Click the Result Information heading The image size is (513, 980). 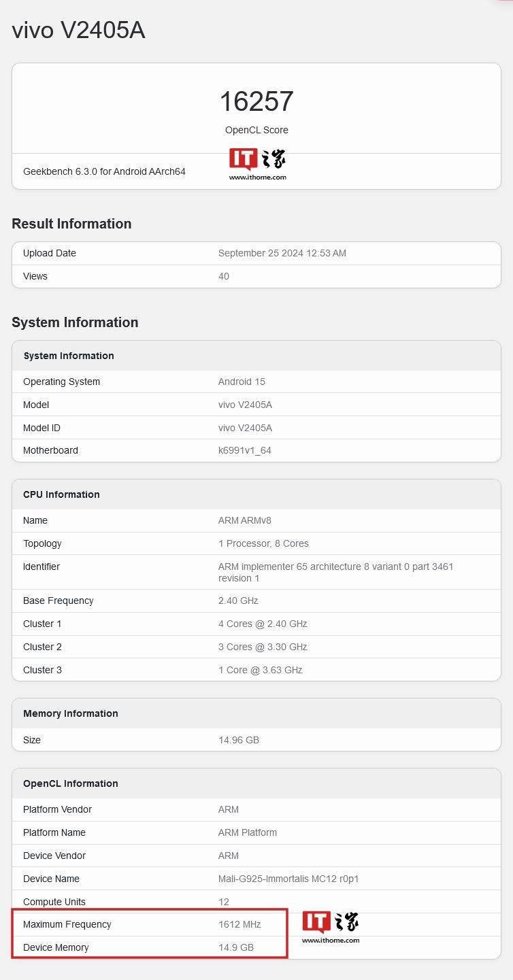71,224
